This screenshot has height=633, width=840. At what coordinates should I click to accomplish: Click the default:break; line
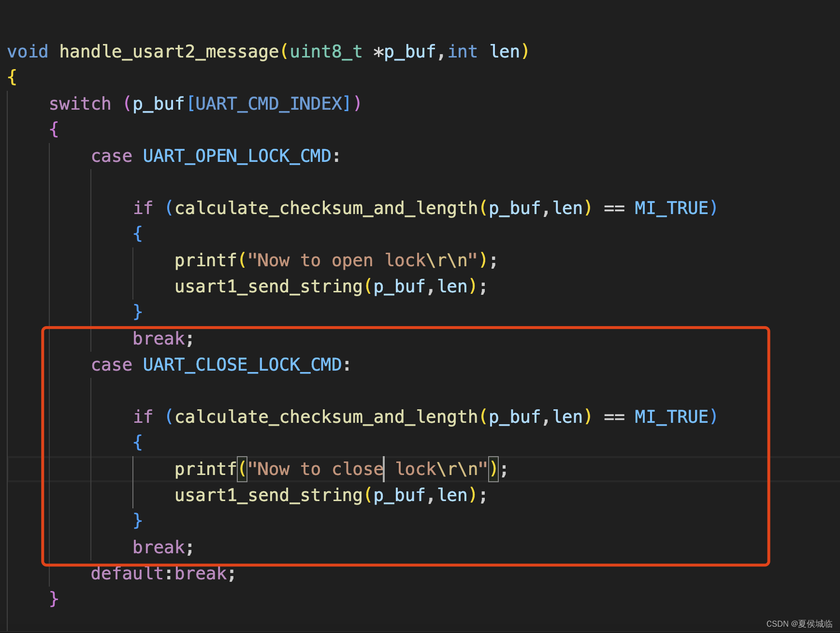[163, 574]
